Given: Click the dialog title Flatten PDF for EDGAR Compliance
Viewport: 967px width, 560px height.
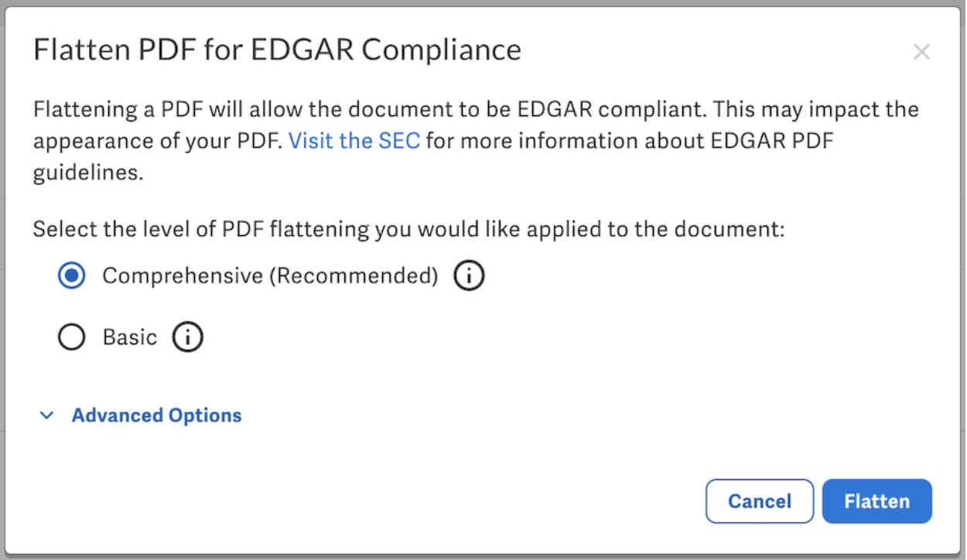Looking at the screenshot, I should (277, 50).
